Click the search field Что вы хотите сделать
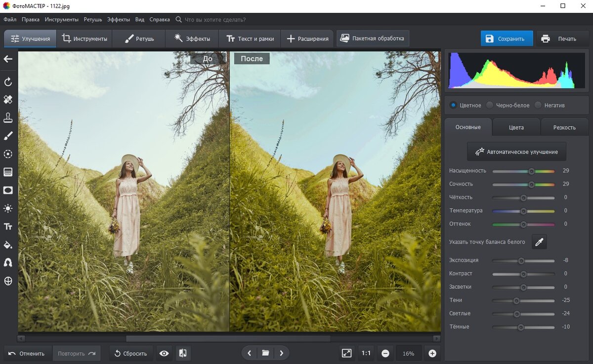 click(x=215, y=20)
